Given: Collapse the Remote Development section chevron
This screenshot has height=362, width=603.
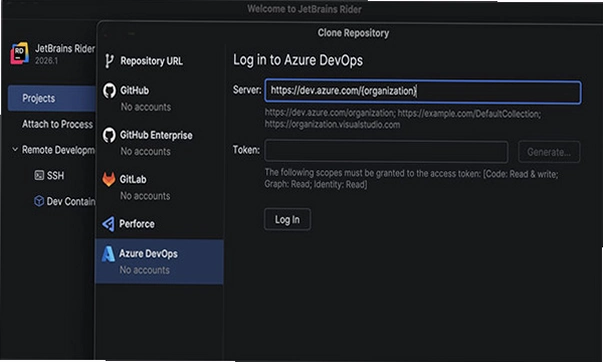Looking at the screenshot, I should coord(15,149).
